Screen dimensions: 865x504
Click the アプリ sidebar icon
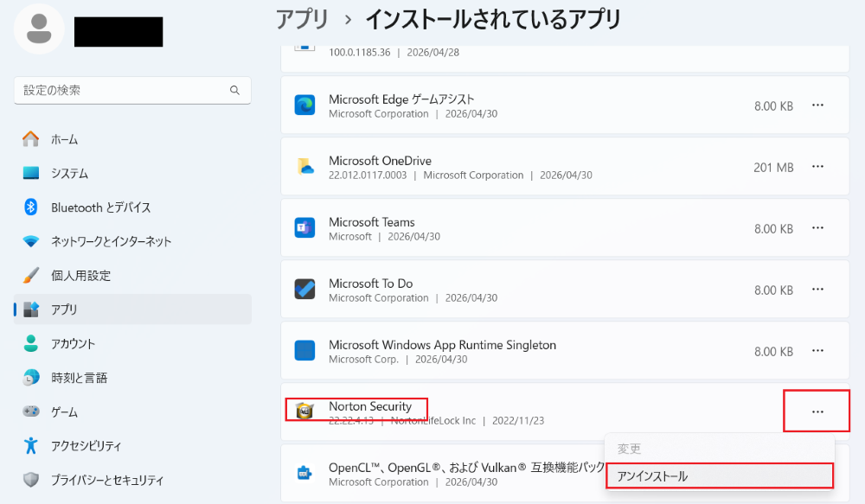pyautogui.click(x=31, y=309)
